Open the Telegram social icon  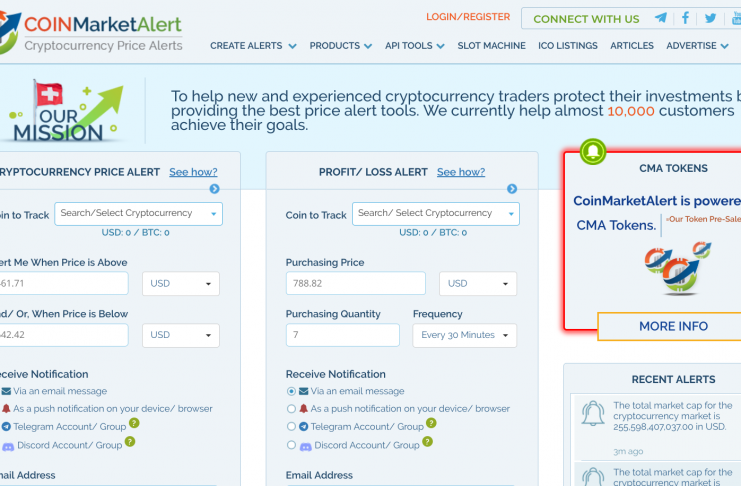661,18
